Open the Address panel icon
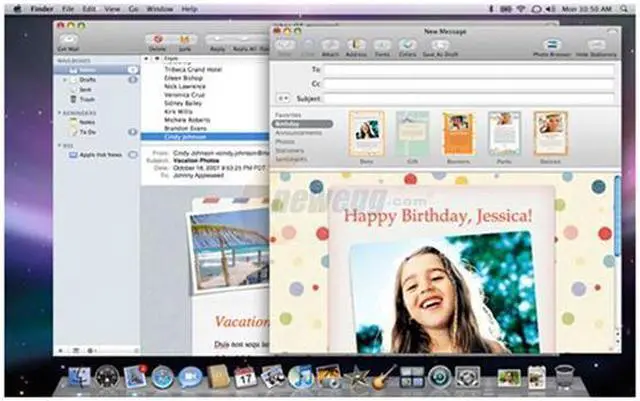This screenshot has width=640, height=401. [x=356, y=47]
